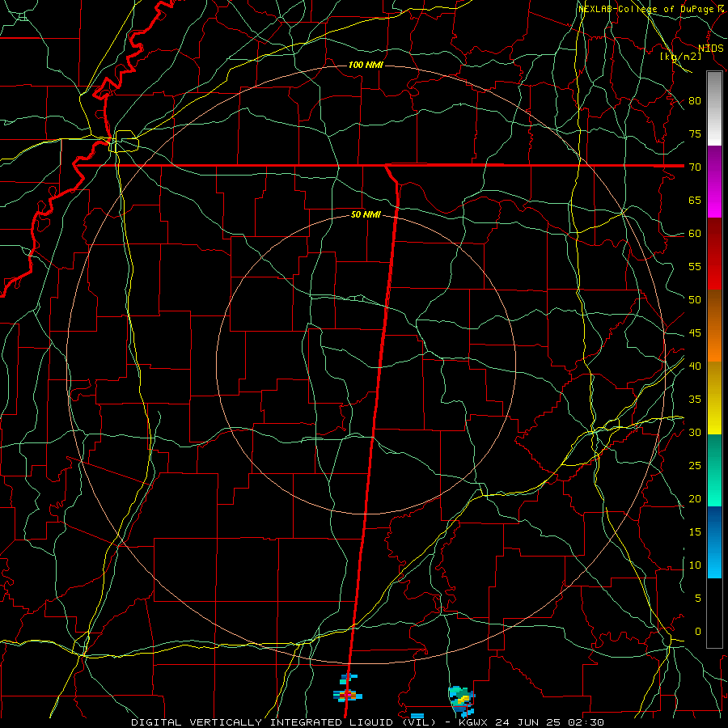Click the 20 value on the scale
Image resolution: width=728 pixels, height=728 pixels.
[x=695, y=498]
